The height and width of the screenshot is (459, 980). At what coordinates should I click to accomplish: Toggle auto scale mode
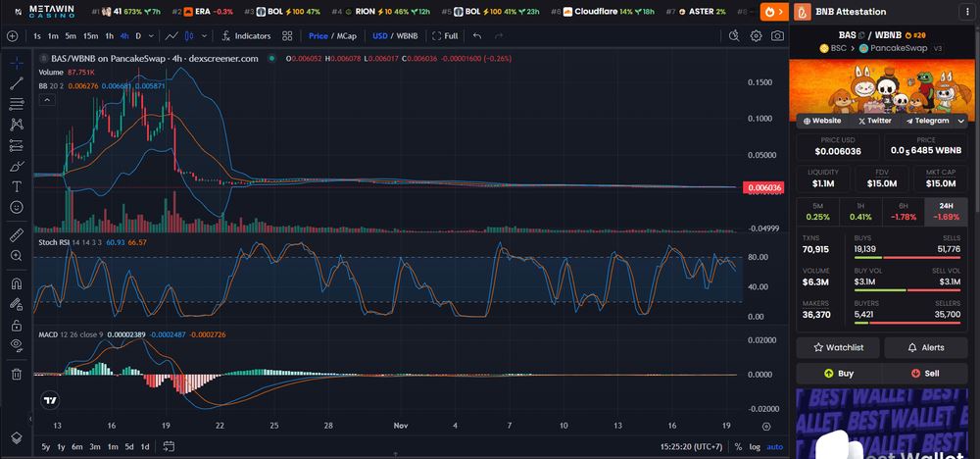774,446
